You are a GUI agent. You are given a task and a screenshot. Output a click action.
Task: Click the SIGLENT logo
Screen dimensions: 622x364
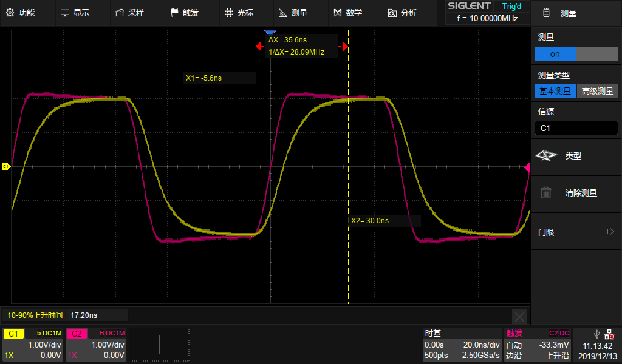(470, 6)
